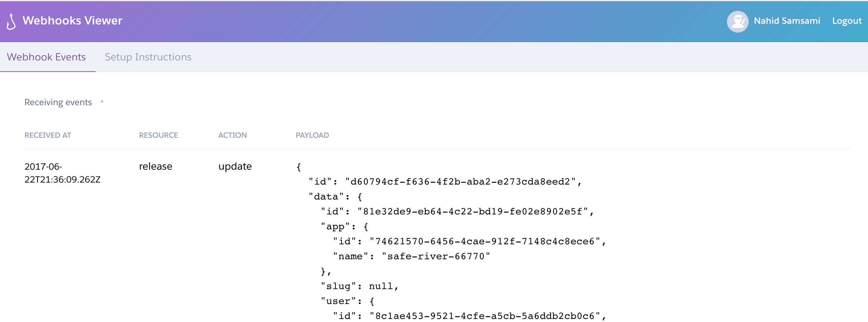
Task: Select the username Nahid Samsami
Action: coord(787,20)
